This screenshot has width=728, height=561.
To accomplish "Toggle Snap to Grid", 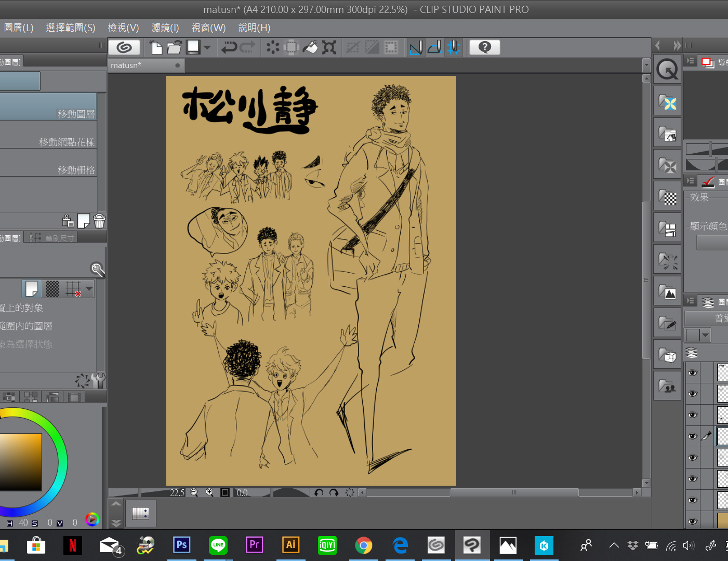I will click(454, 47).
